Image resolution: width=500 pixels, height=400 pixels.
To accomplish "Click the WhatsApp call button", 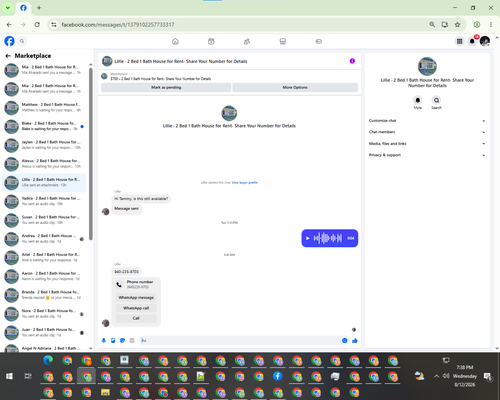I will pyautogui.click(x=136, y=308).
